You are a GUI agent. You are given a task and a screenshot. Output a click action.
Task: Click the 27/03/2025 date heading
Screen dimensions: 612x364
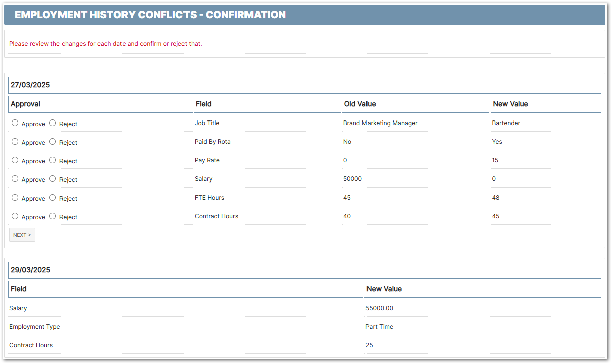pos(30,85)
